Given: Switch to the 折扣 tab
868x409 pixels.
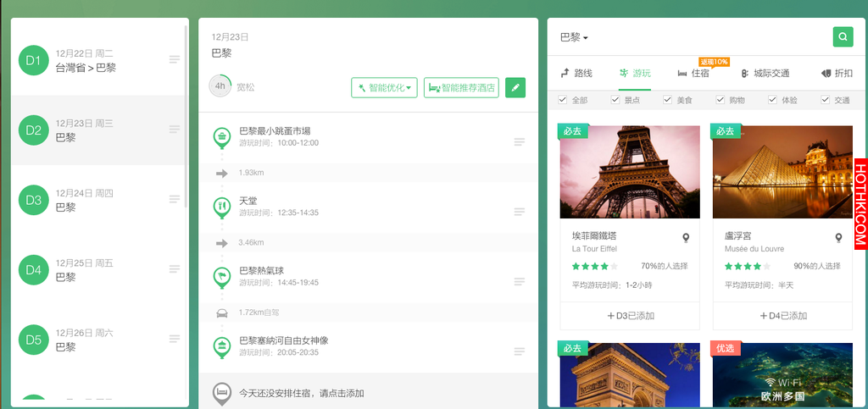Looking at the screenshot, I should 837,73.
